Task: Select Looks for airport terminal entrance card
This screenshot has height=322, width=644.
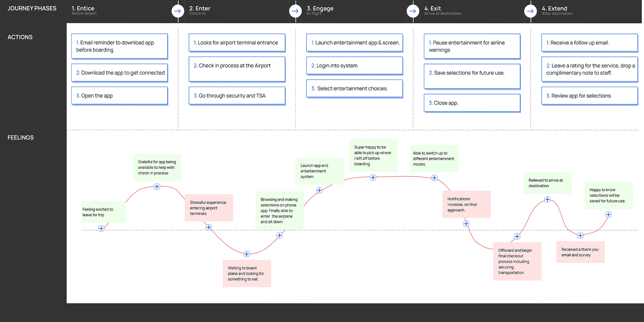Action: (x=237, y=43)
